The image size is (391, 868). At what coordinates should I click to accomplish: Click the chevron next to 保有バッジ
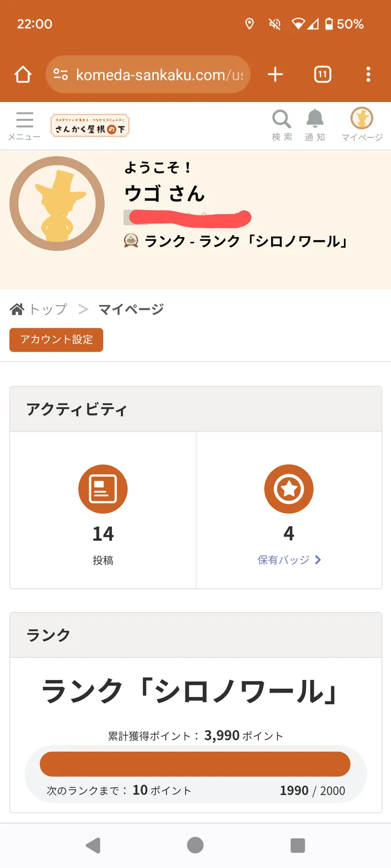click(x=318, y=560)
